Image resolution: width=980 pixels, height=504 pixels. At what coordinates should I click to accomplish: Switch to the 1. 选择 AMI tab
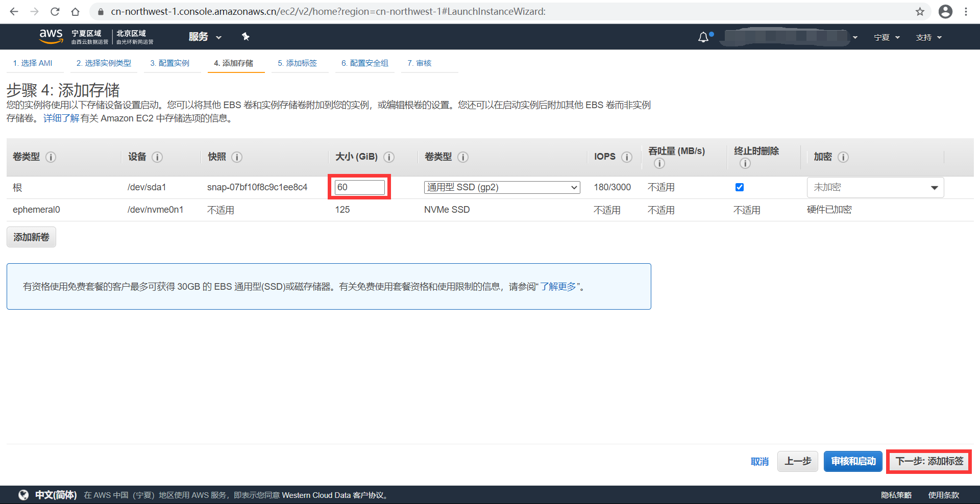point(34,63)
